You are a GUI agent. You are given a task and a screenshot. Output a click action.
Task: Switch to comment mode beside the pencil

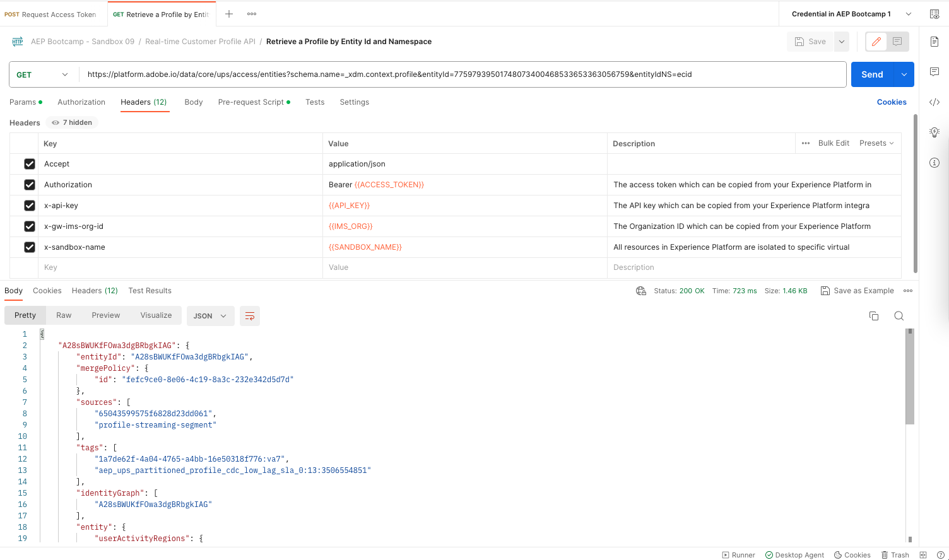pos(897,42)
